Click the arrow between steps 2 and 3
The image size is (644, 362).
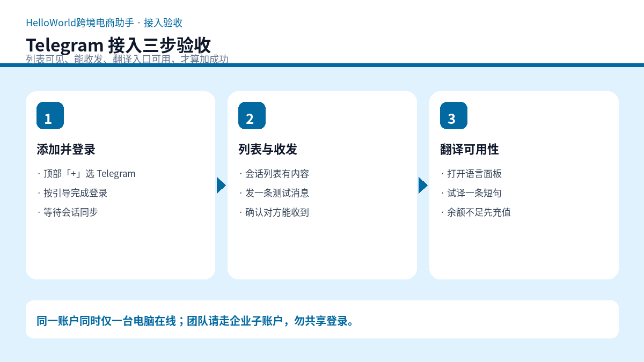423,185
